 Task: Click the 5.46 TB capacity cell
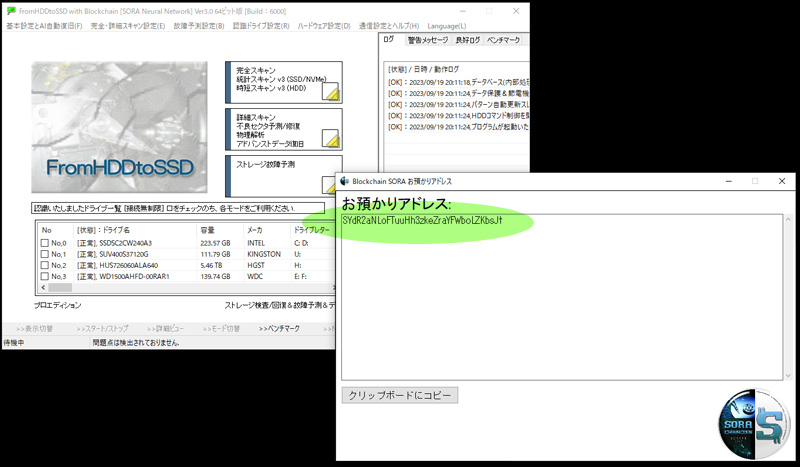click(211, 265)
